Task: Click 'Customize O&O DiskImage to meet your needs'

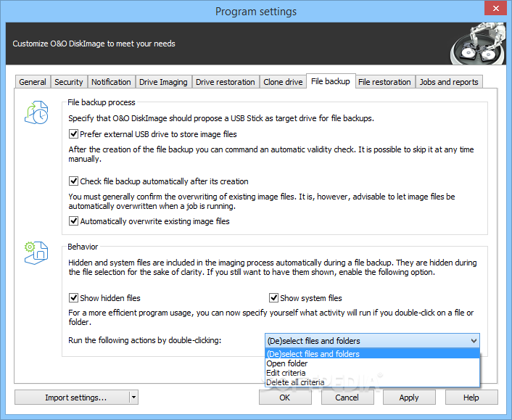Action: pos(94,44)
